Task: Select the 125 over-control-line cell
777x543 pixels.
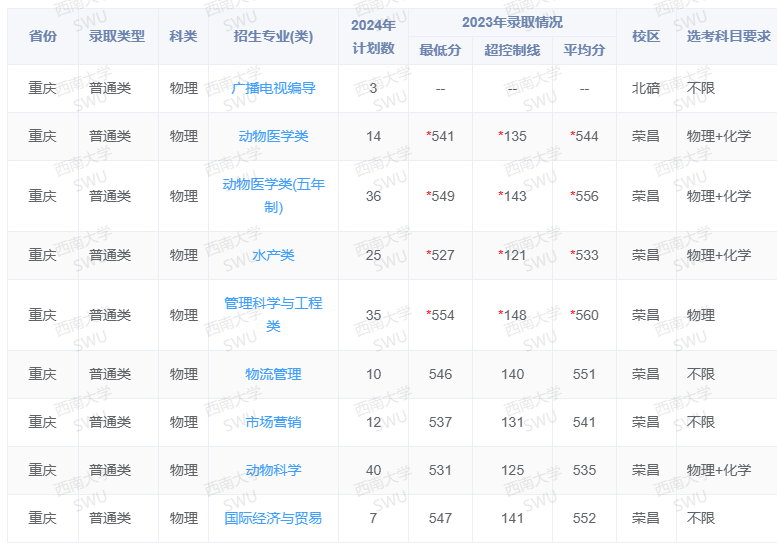Action: pyautogui.click(x=512, y=470)
